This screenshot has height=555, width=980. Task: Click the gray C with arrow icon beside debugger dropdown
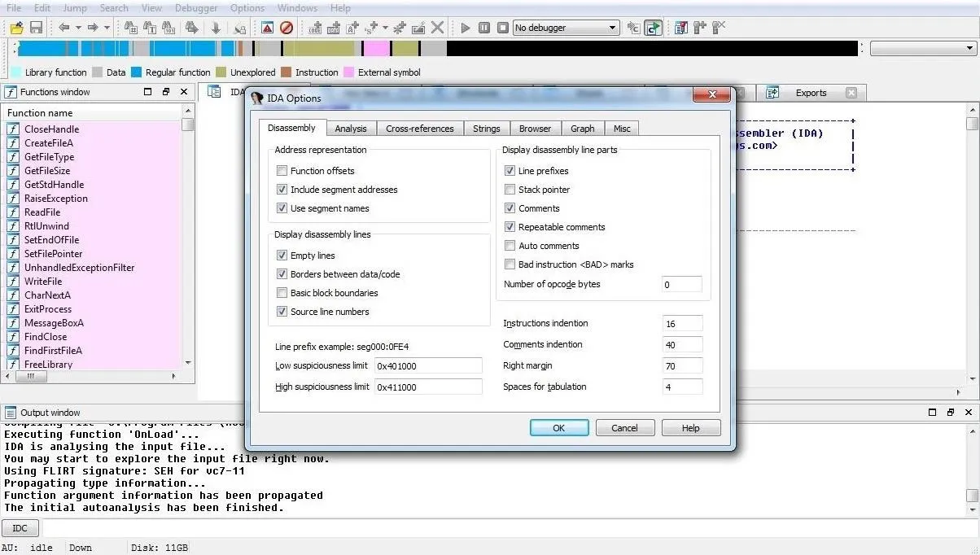point(634,28)
